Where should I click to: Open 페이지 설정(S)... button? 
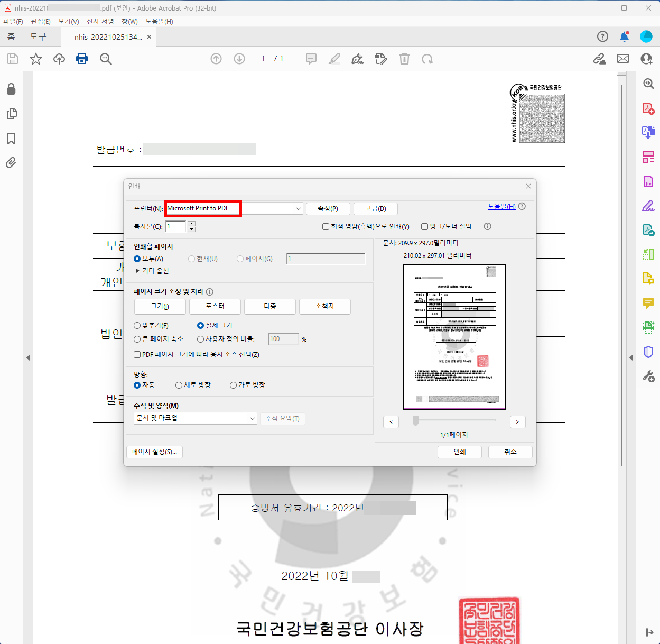click(x=154, y=452)
